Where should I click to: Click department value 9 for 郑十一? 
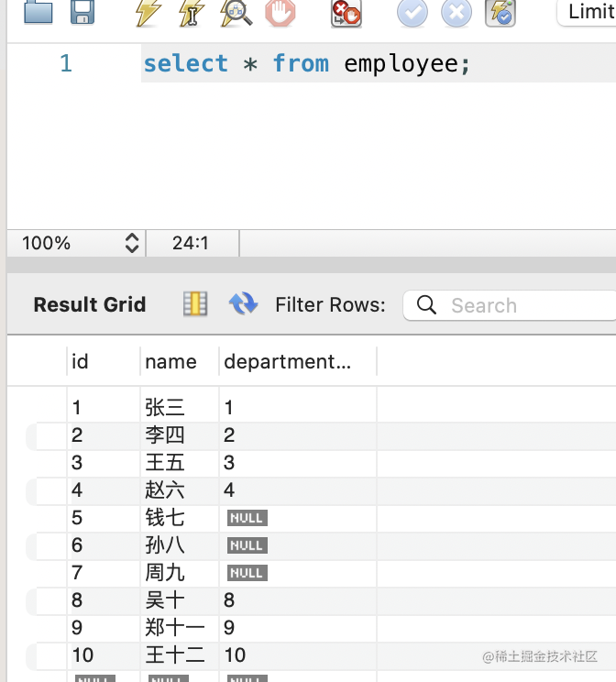click(x=298, y=628)
